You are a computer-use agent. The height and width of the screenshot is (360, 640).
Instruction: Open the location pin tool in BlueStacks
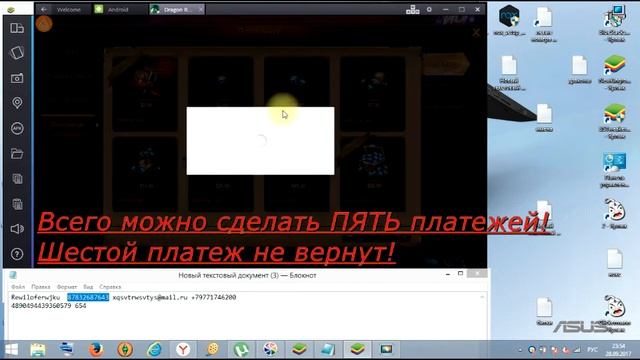[17, 103]
